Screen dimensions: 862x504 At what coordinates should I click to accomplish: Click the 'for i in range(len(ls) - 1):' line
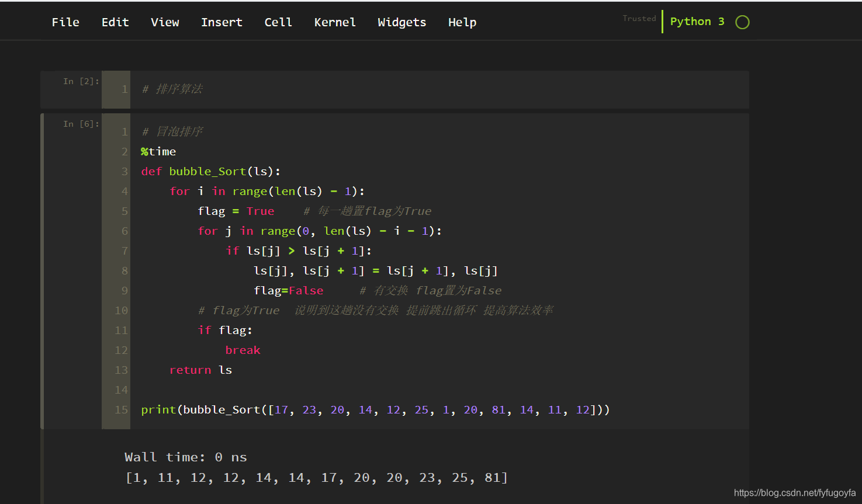click(x=267, y=192)
